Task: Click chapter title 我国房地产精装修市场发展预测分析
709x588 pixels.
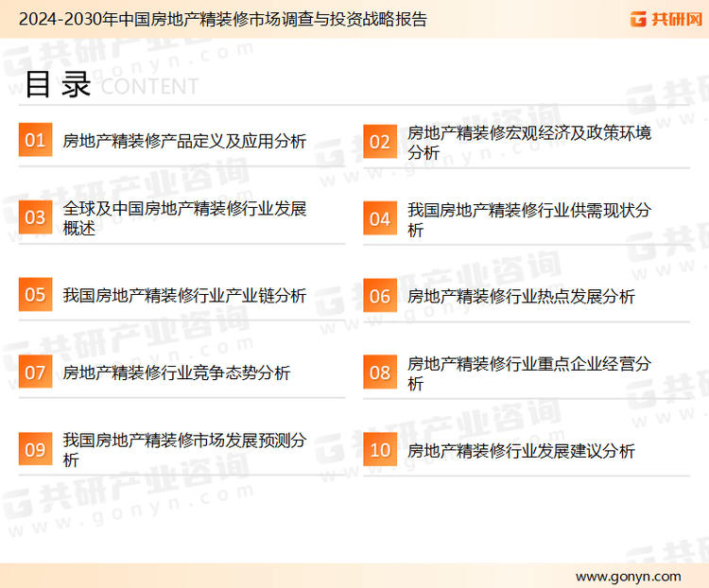Action: click(x=184, y=450)
